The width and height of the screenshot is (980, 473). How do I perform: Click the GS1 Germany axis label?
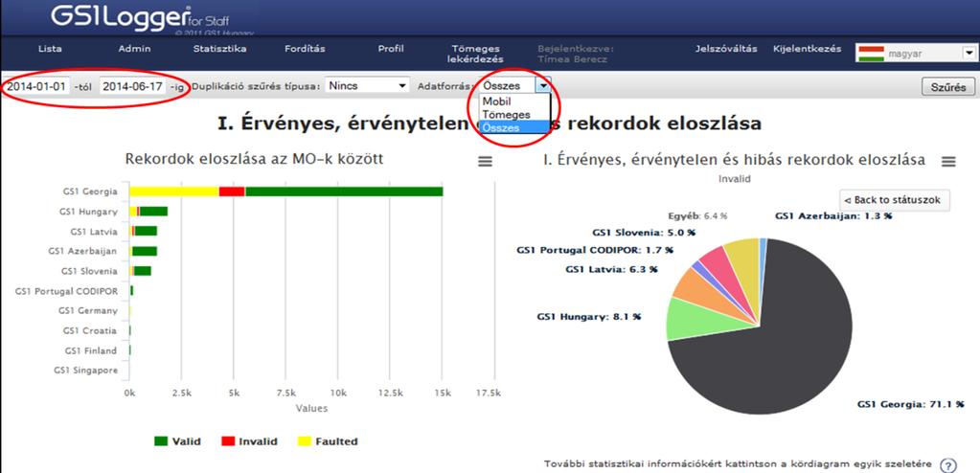click(x=87, y=310)
